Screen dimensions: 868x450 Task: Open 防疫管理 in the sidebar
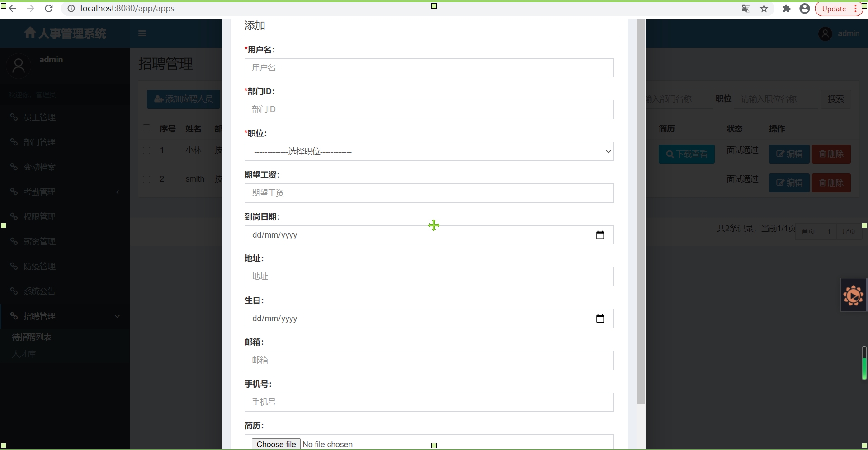[39, 267]
